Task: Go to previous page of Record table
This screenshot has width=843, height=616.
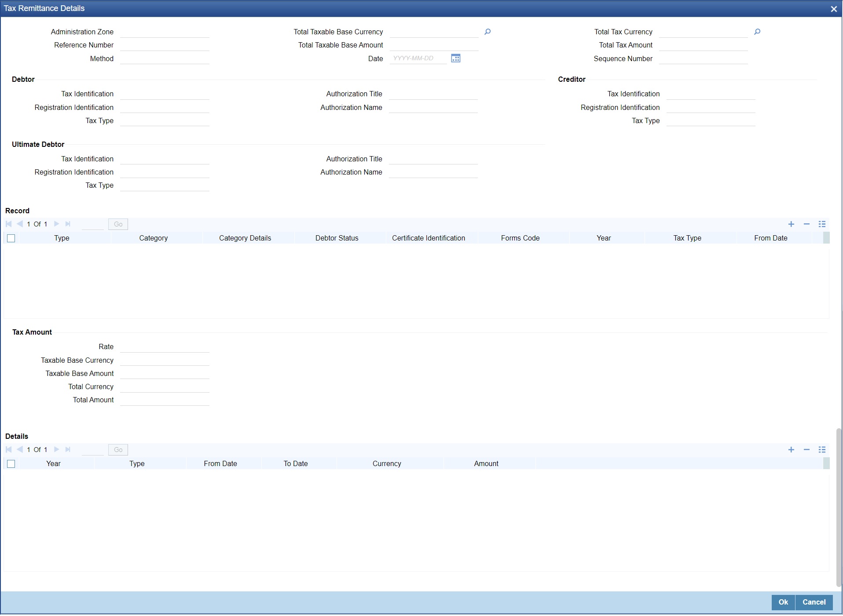Action: (20, 224)
